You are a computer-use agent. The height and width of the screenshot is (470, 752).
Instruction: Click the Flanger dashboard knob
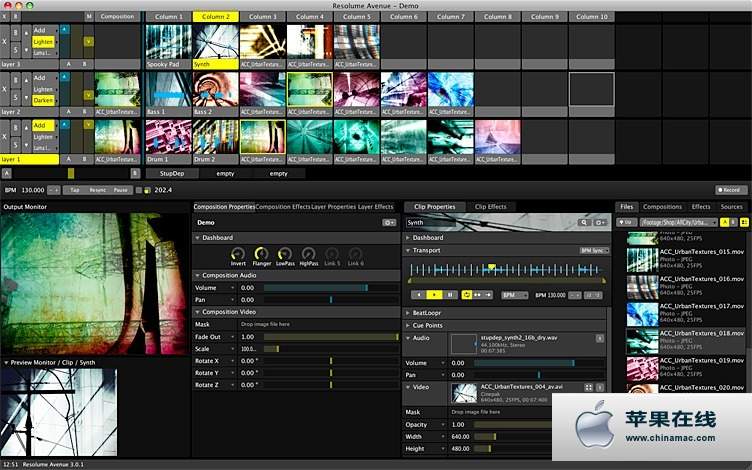(x=261, y=254)
